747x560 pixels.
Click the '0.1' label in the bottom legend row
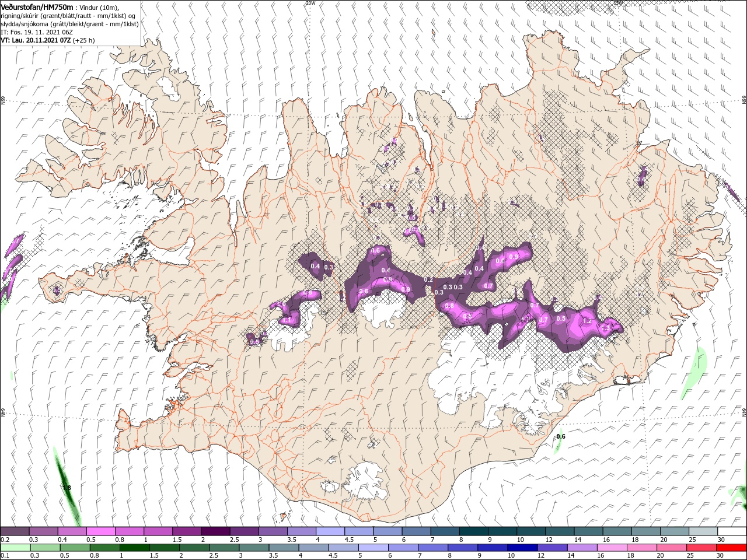coord(5,556)
